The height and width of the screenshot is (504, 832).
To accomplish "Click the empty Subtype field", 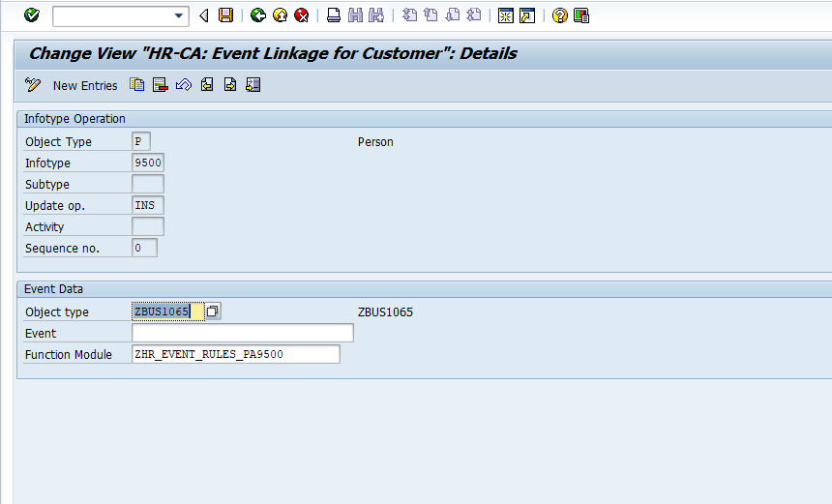I will pos(148,184).
